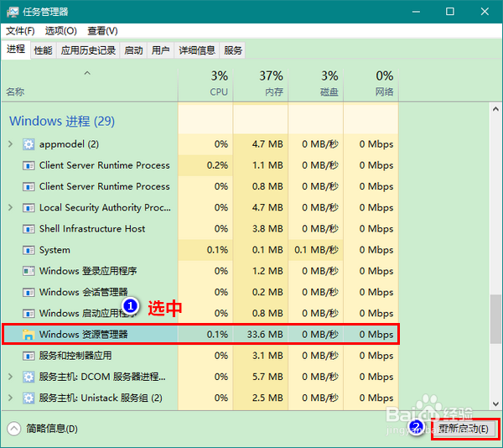Select the Windows 会话管理器 row name

click(x=83, y=292)
